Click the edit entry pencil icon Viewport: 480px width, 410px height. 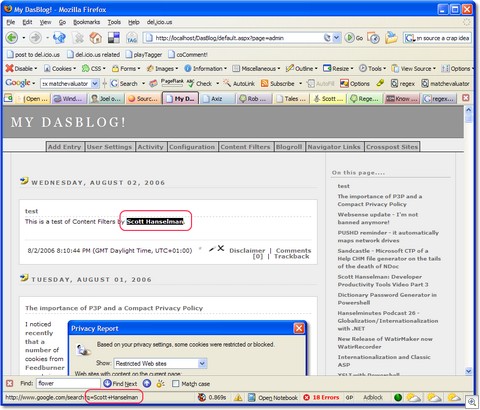coord(212,249)
